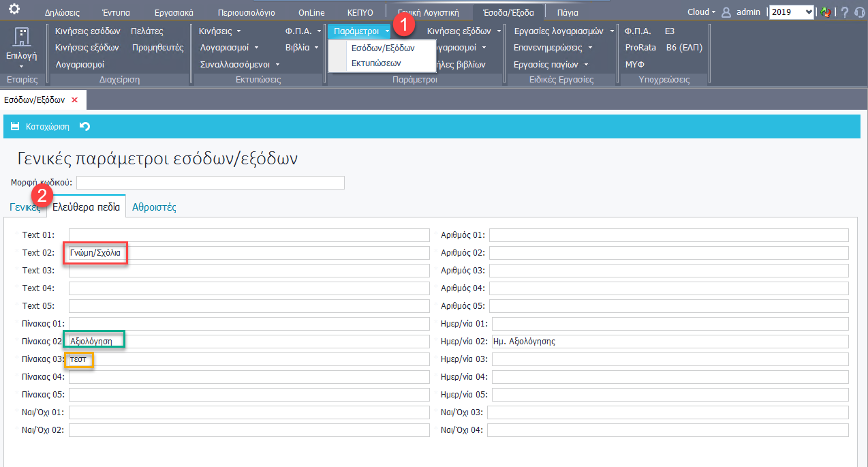
Task: Close the Εσόδων/Εξόδων document tab
Action: click(x=75, y=100)
